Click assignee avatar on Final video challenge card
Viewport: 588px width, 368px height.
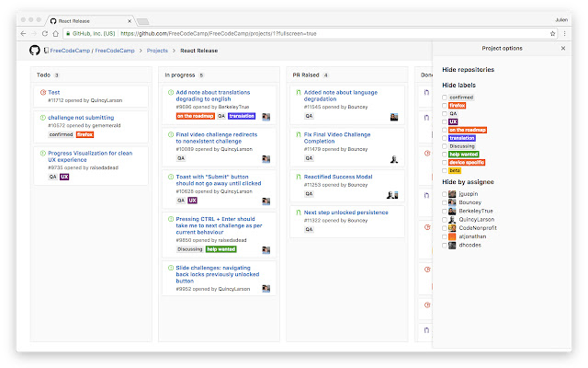click(x=266, y=159)
